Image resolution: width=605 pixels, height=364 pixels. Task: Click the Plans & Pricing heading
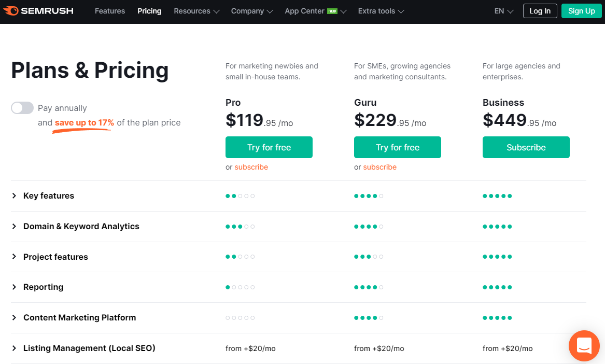pos(90,70)
